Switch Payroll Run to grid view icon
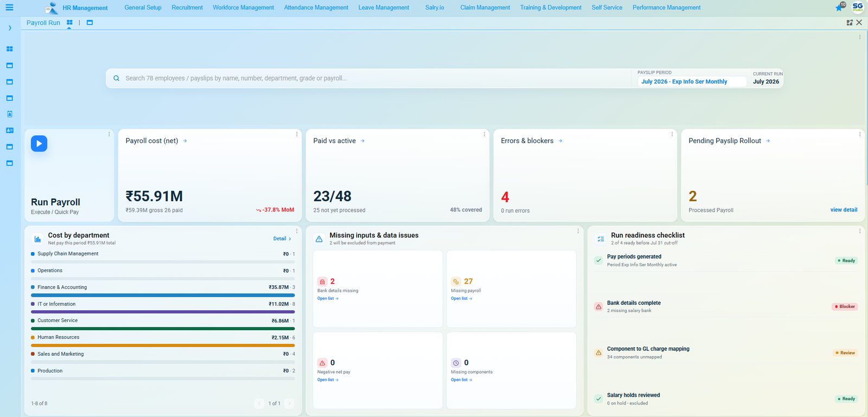Screen dimensions: 868x417 point(69,23)
